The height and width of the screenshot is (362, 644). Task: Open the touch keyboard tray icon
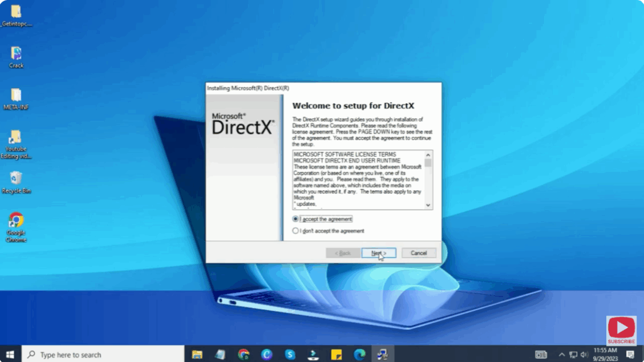[541, 354]
